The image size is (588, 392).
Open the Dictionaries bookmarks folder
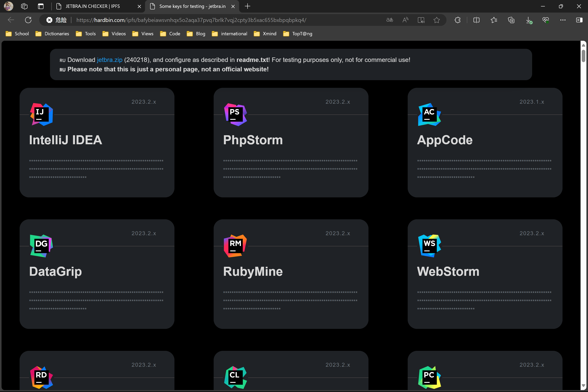pos(52,34)
